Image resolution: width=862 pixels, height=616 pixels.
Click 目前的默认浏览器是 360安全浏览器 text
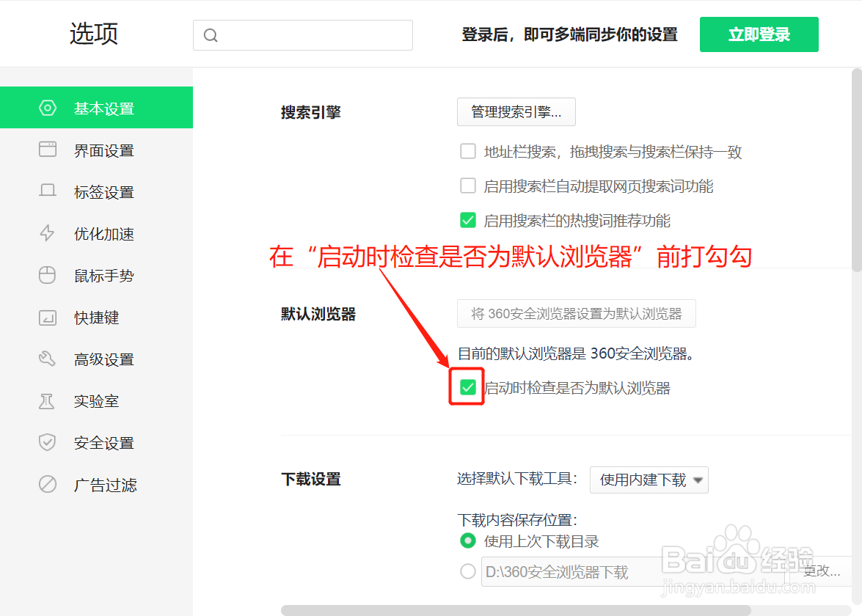tap(576, 353)
